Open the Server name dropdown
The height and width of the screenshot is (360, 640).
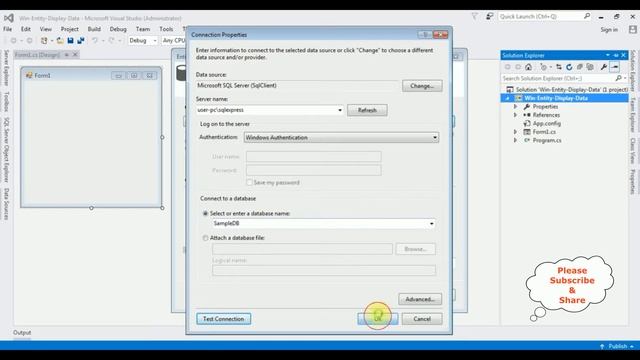tap(340, 110)
